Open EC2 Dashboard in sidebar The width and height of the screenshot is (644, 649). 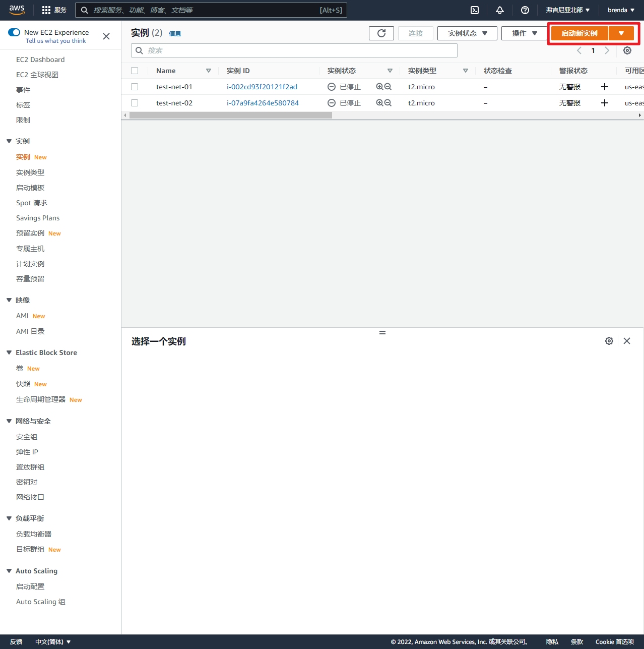[x=40, y=60]
